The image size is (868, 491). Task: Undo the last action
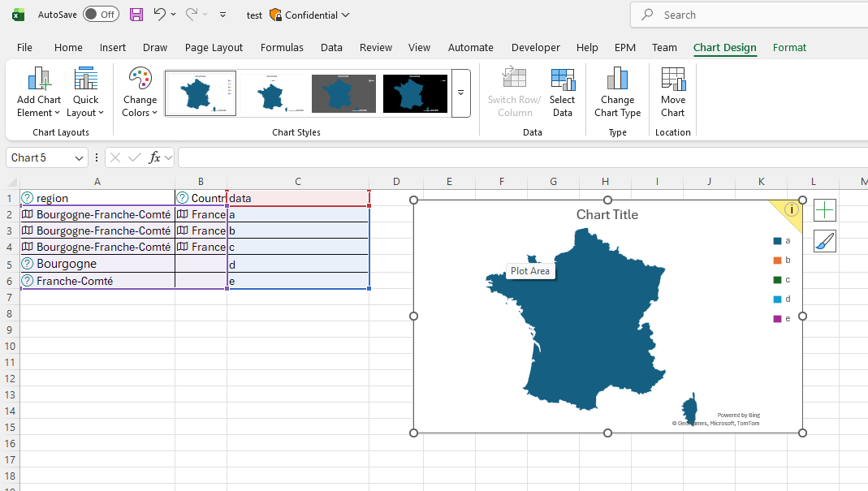159,15
